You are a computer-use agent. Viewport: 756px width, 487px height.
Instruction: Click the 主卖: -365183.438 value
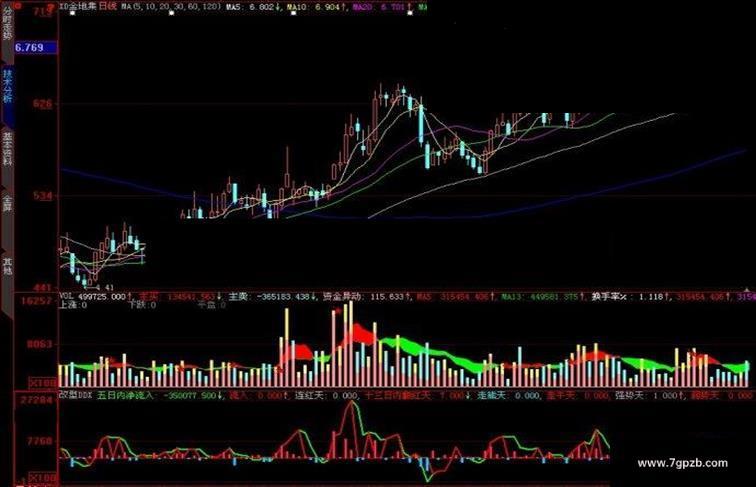tap(270, 297)
